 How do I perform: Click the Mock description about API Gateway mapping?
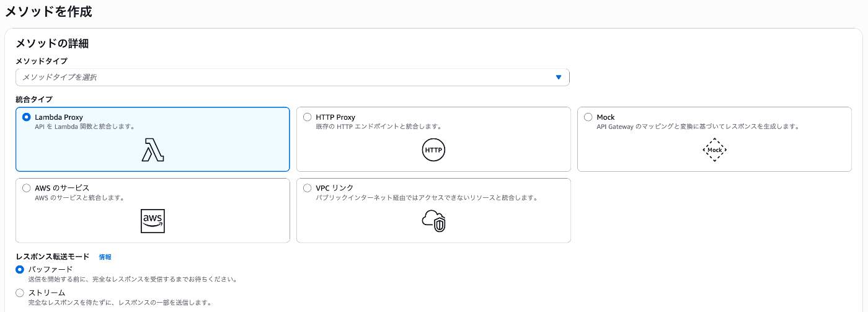click(697, 127)
